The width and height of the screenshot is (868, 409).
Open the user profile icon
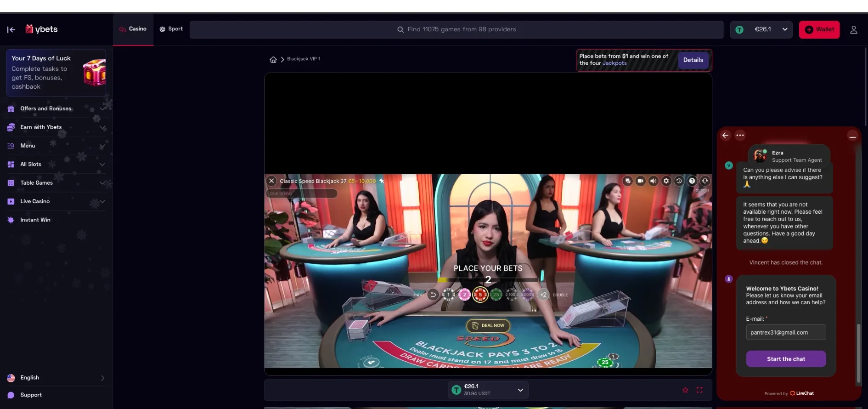(853, 29)
